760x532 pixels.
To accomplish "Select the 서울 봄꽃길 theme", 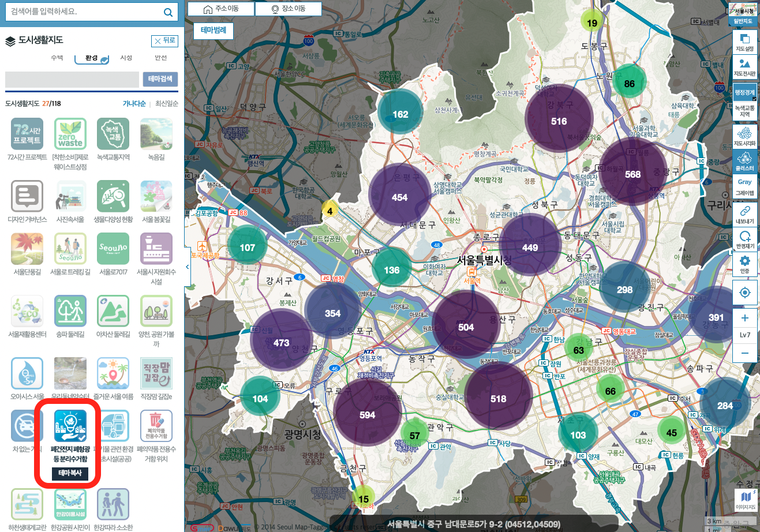I will 156,196.
